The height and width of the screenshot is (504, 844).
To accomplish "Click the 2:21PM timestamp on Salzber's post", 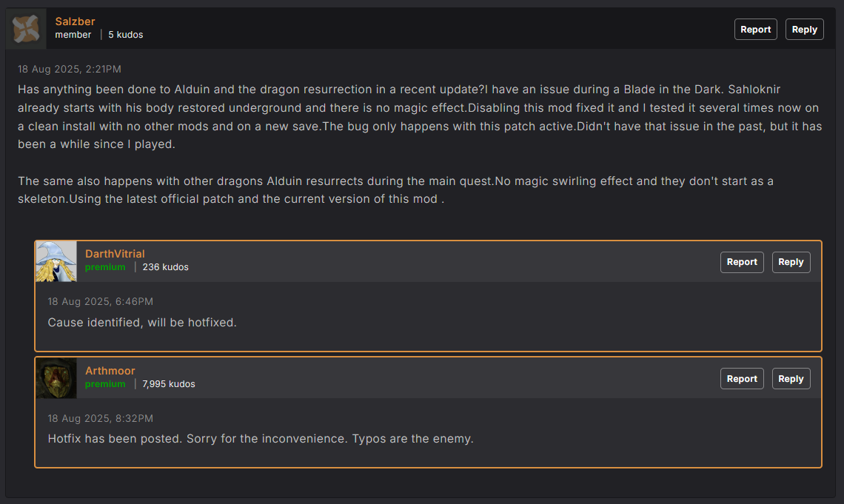I will [70, 70].
